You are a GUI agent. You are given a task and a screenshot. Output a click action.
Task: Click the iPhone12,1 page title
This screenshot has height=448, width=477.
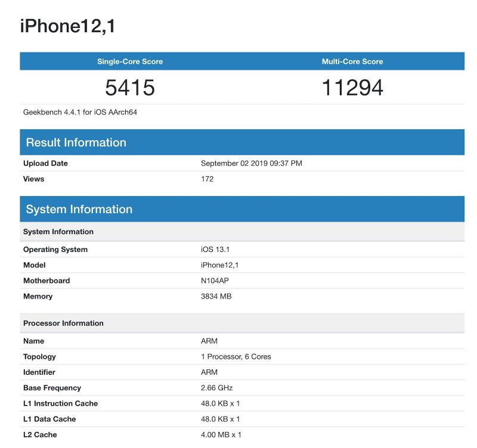pos(67,26)
